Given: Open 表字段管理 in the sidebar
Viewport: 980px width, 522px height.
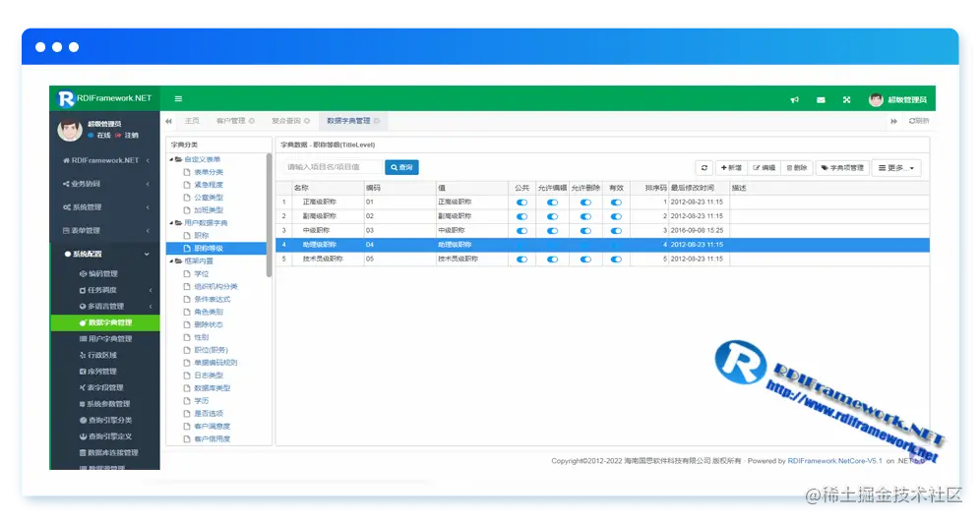Looking at the screenshot, I should click(101, 387).
